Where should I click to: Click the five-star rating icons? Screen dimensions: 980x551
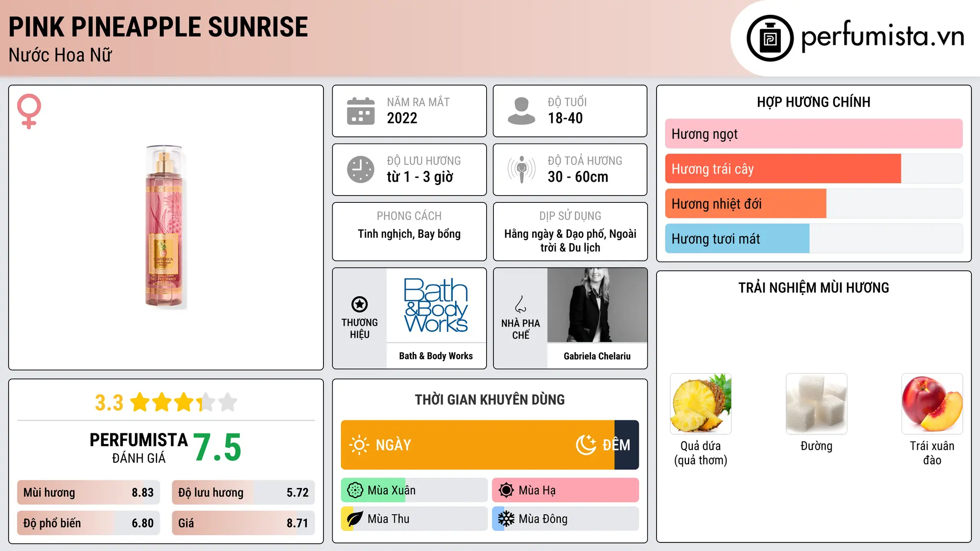[184, 402]
